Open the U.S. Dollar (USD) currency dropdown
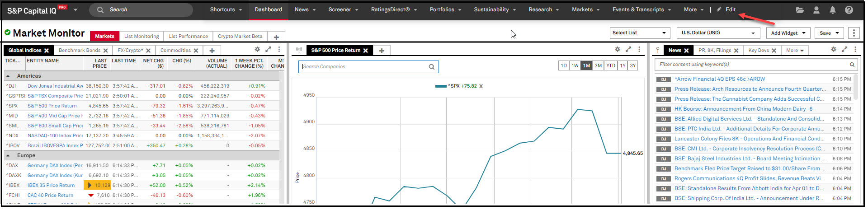Viewport: 868px width, 210px height. [x=718, y=33]
